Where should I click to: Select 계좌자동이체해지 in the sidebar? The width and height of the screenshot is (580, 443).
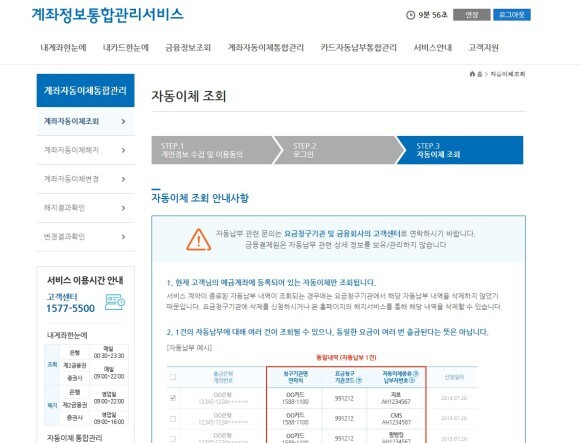(x=85, y=150)
